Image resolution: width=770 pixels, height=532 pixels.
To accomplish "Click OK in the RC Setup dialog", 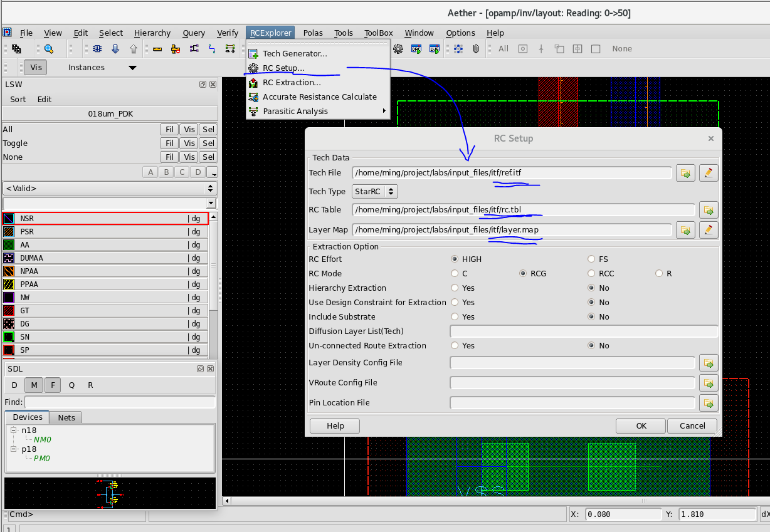I will (641, 425).
